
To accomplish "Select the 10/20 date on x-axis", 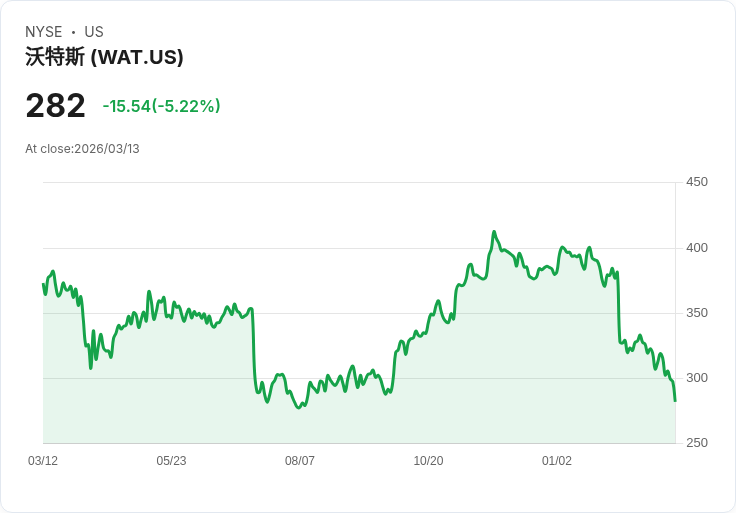I will coord(428,461).
